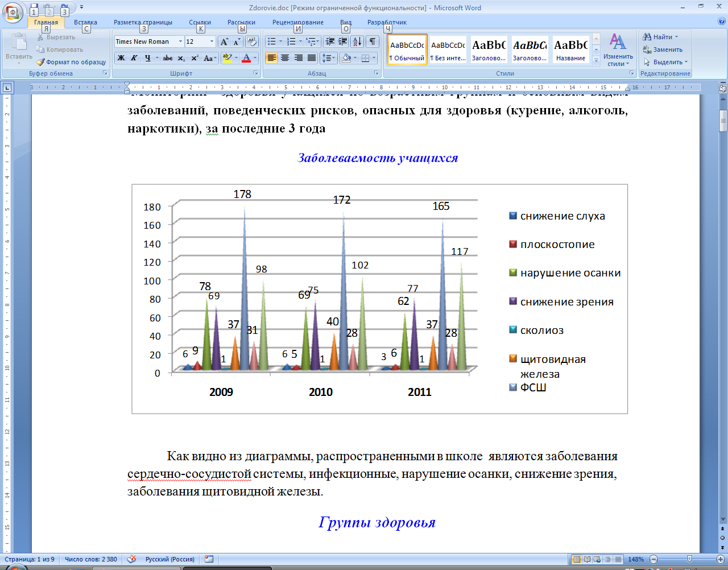Switch to Draft view
This screenshot has height=570, width=728.
coord(618,559)
